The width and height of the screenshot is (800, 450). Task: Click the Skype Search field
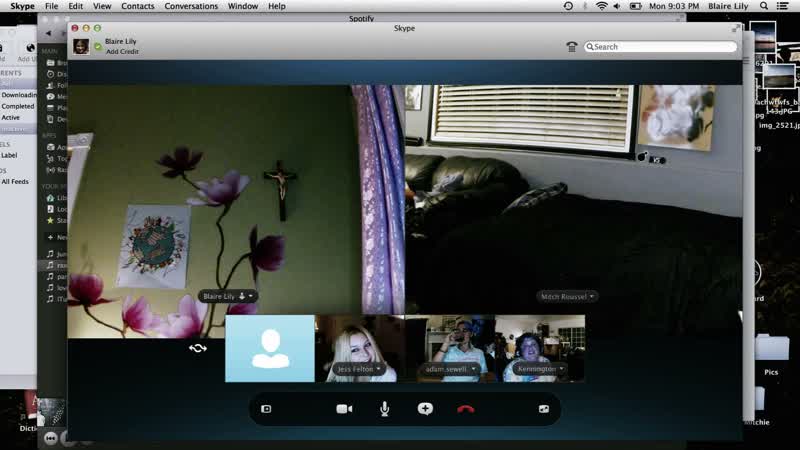660,46
